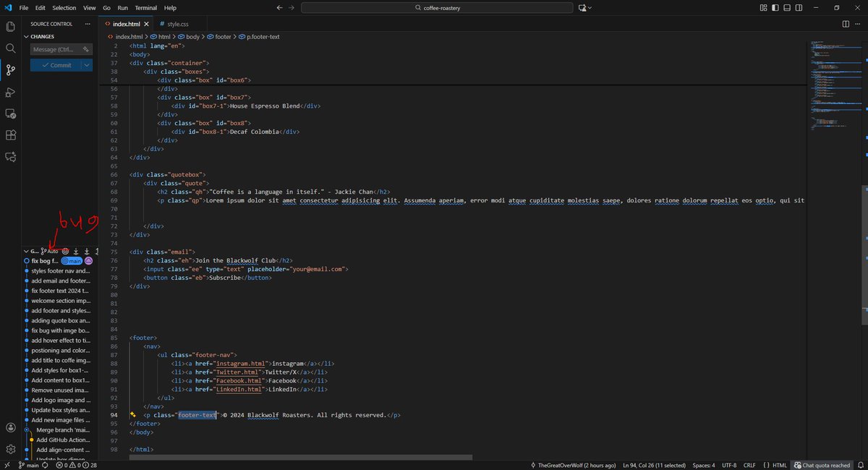The width and height of the screenshot is (868, 470).
Task: Click the Explorer icon at top of sidebar
Action: [10, 26]
